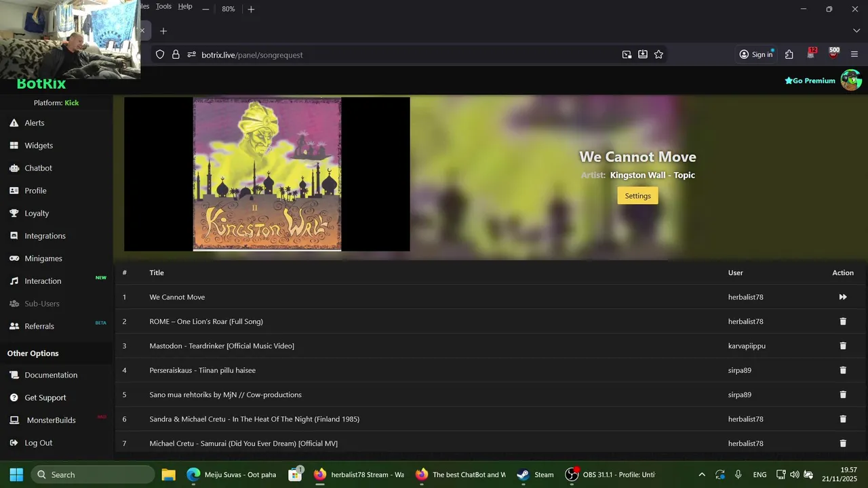This screenshot has width=868, height=488.
Task: Delete Mastodon - Teardrinker from queue
Action: pos(843,346)
